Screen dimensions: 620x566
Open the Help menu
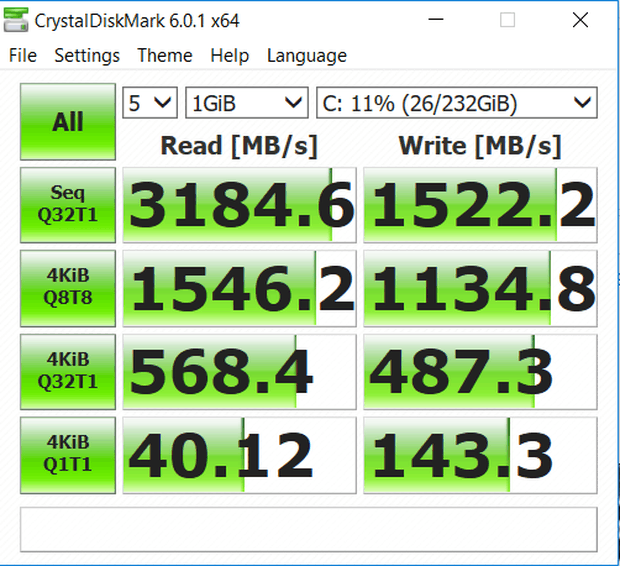tap(230, 55)
